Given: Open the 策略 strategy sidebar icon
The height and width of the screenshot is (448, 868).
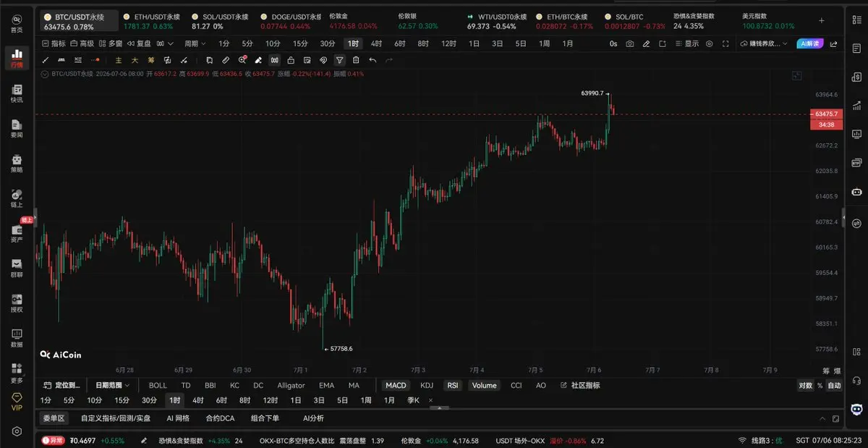Looking at the screenshot, I should [x=17, y=163].
